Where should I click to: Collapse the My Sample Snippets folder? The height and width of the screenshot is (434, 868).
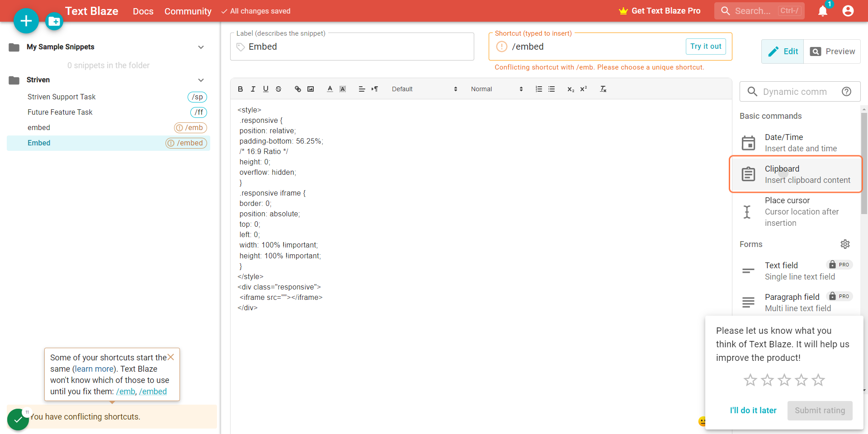201,47
